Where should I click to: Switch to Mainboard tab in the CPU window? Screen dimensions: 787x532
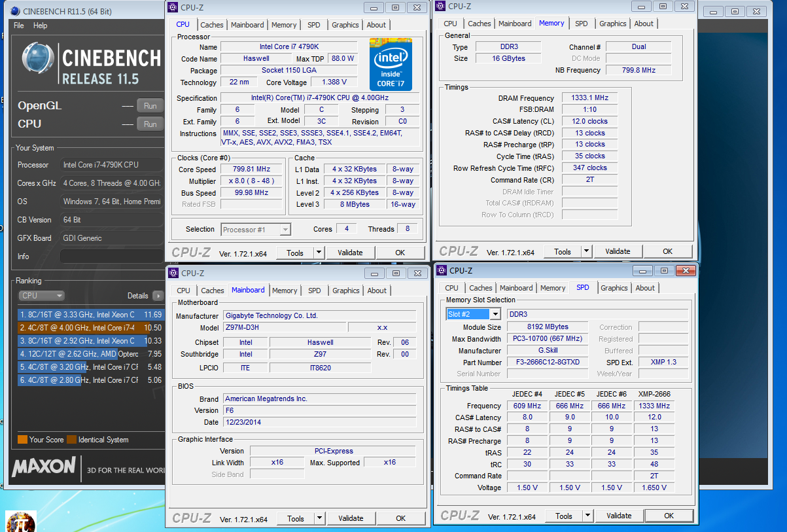pyautogui.click(x=247, y=25)
